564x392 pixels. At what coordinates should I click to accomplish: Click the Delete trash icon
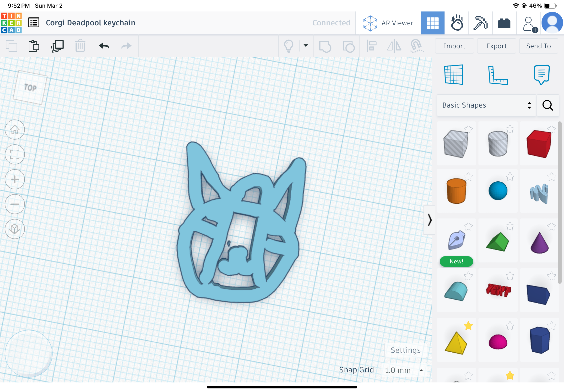tap(80, 46)
